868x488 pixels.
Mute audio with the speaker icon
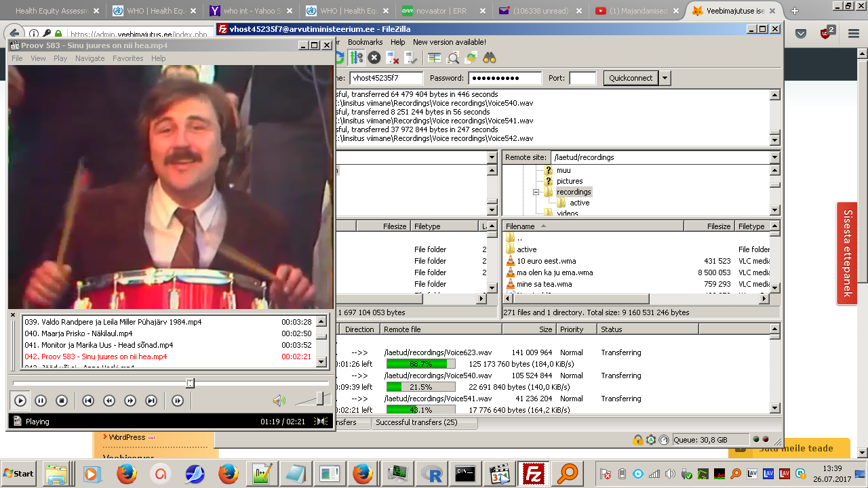pos(279,401)
